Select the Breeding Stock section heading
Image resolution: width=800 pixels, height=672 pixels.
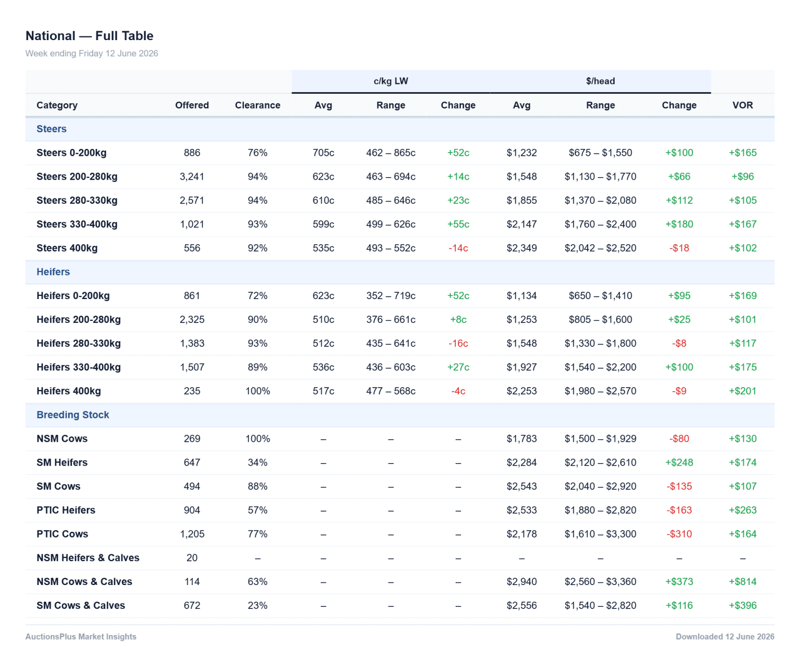tap(73, 415)
